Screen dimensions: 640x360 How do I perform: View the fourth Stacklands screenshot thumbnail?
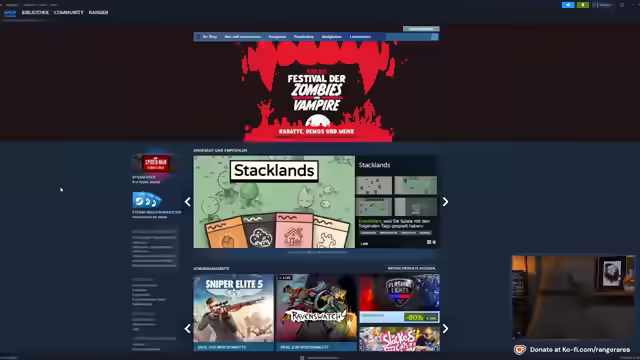(x=416, y=207)
